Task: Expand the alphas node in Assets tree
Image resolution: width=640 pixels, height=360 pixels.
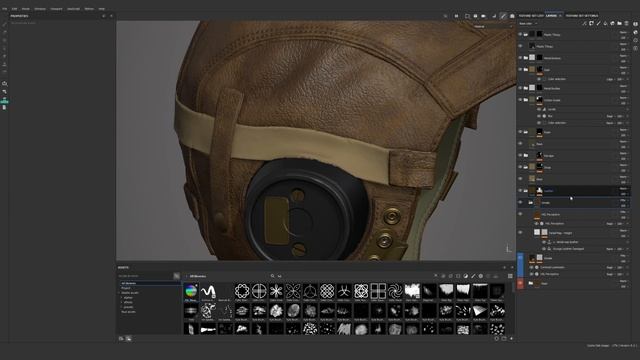Action: [x=122, y=298]
